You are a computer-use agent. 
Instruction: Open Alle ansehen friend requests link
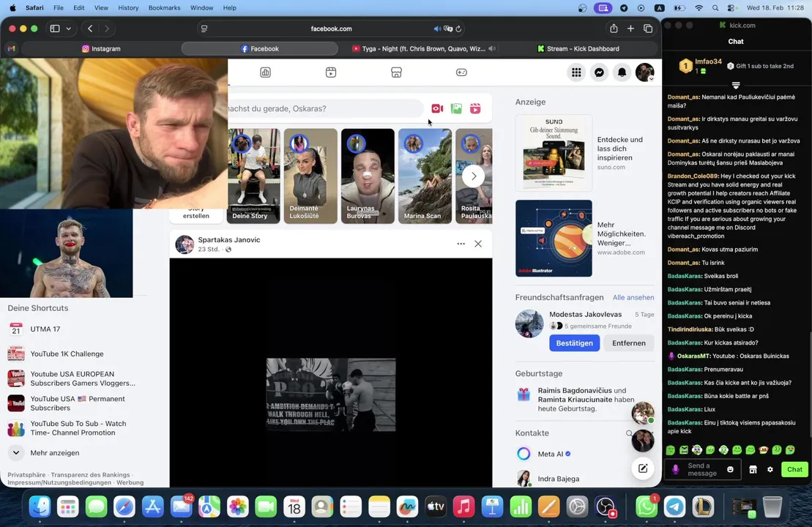pyautogui.click(x=633, y=298)
